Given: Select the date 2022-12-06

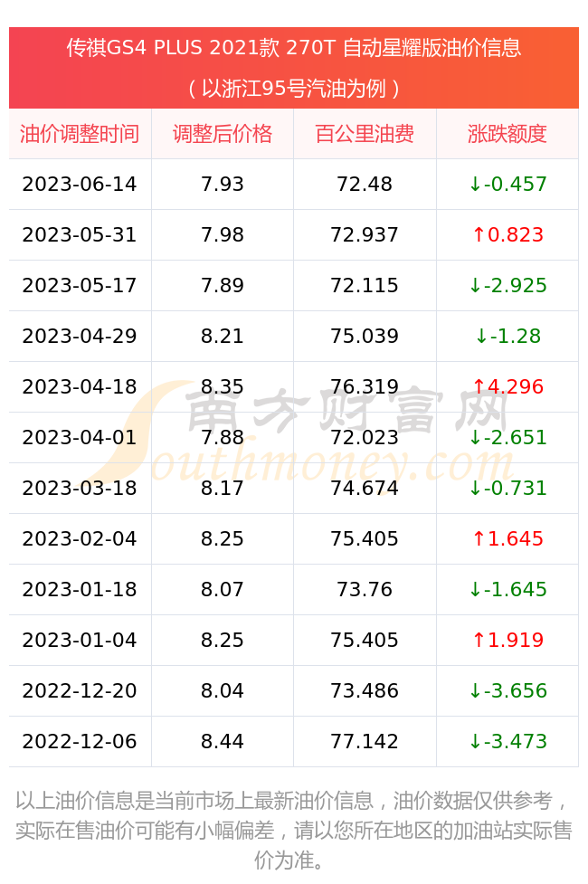Looking at the screenshot, I should click(x=80, y=743).
